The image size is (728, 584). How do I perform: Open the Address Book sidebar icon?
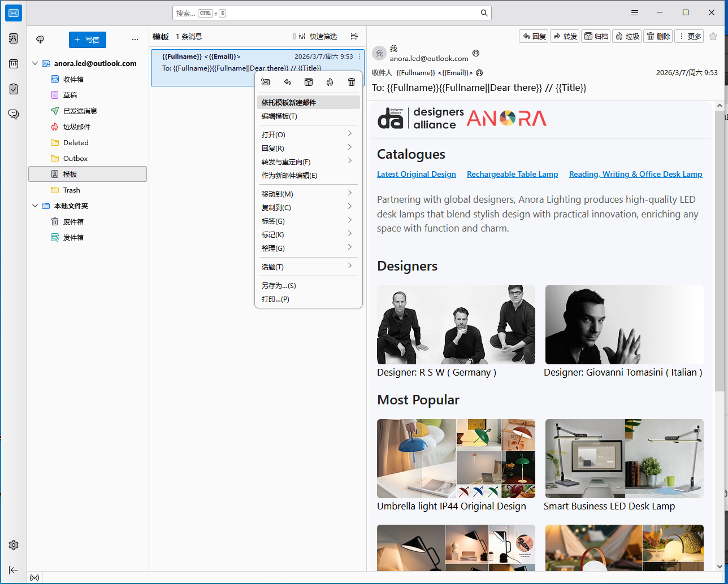[14, 38]
